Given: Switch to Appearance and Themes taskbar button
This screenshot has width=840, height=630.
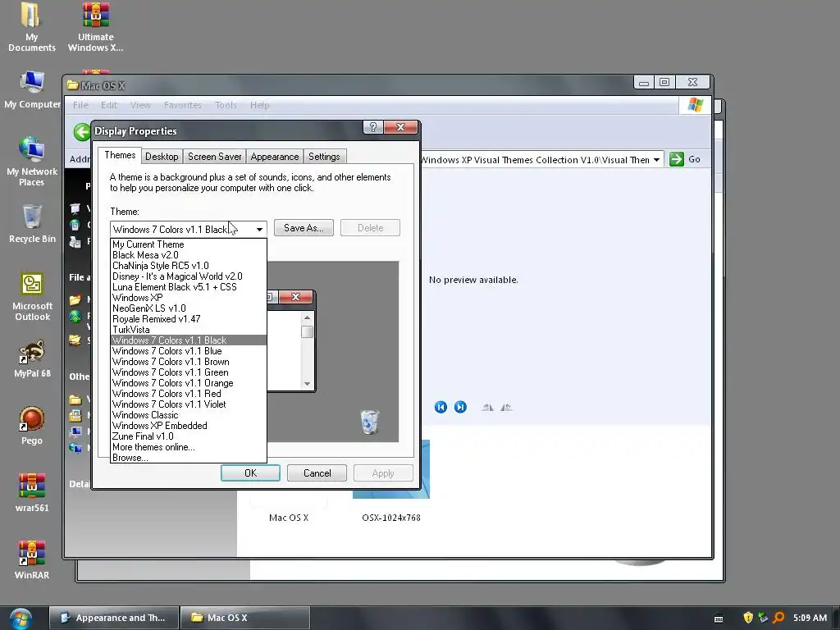Looking at the screenshot, I should coord(113,618).
